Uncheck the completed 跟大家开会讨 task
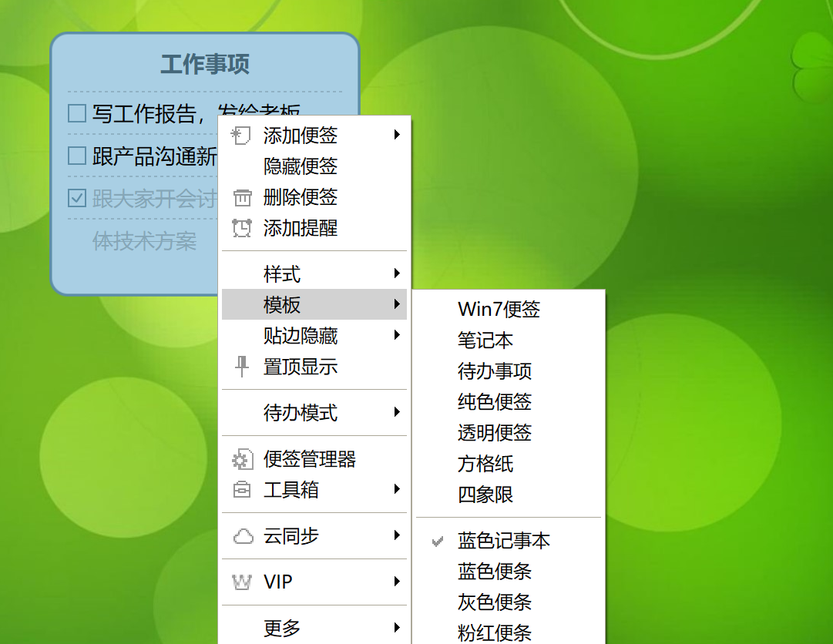The width and height of the screenshot is (833, 644). click(x=76, y=199)
